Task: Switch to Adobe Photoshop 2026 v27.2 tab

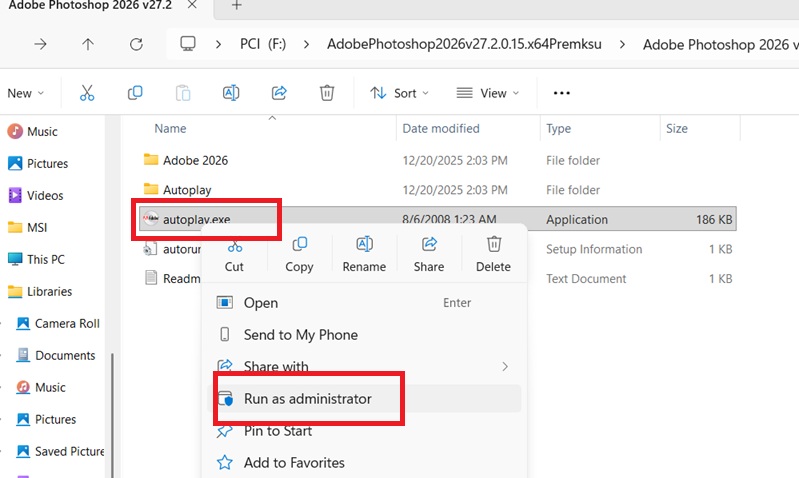Action: (x=90, y=6)
